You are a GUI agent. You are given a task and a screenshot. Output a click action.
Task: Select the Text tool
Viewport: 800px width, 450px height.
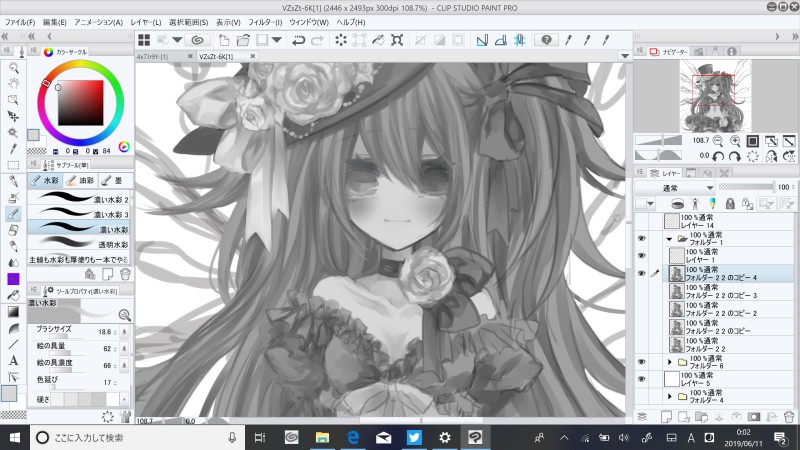pos(13,360)
